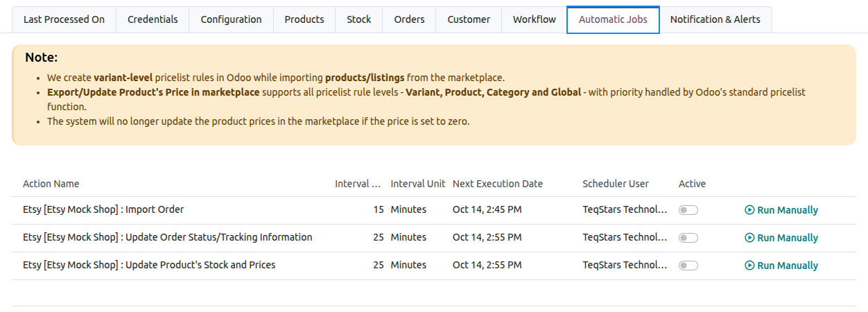Run Update Order Status/Tracking Information manually
Screen dimensions: 868x312
tap(781, 238)
